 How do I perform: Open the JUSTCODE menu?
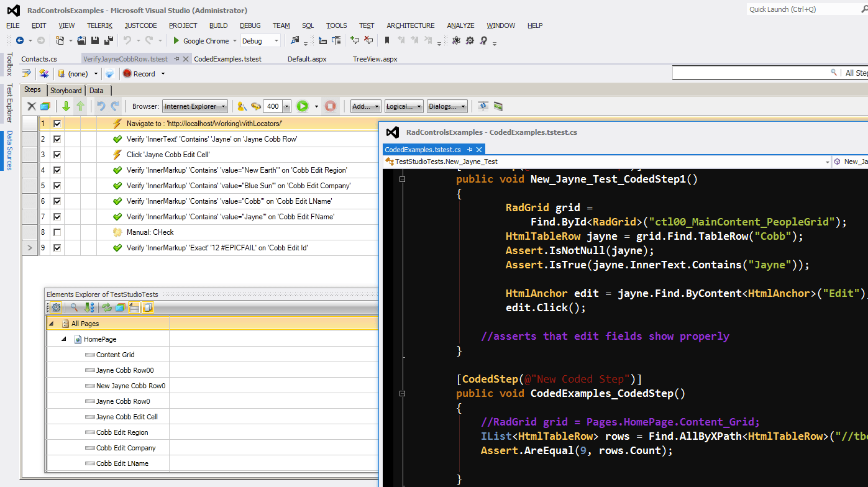pos(140,25)
